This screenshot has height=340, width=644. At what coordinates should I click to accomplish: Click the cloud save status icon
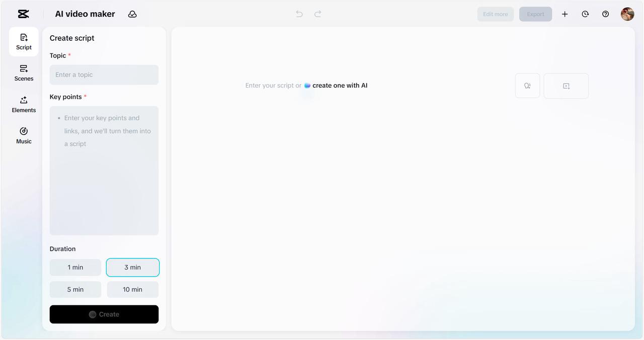tap(132, 14)
